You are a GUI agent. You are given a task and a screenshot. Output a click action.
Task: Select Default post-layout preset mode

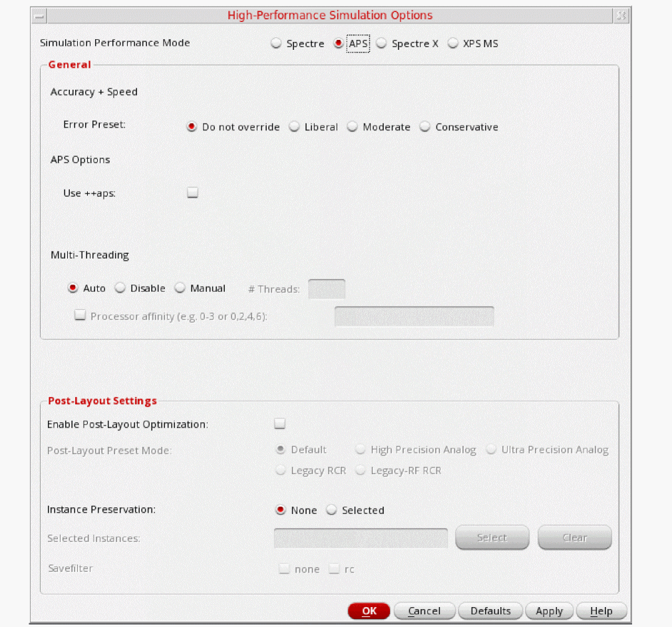click(x=281, y=449)
